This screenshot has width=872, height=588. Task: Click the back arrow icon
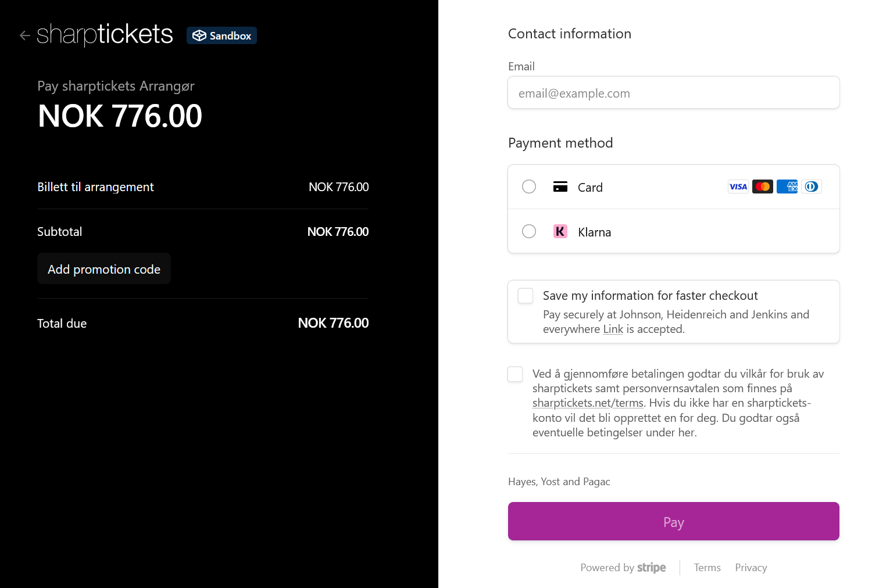pos(24,35)
